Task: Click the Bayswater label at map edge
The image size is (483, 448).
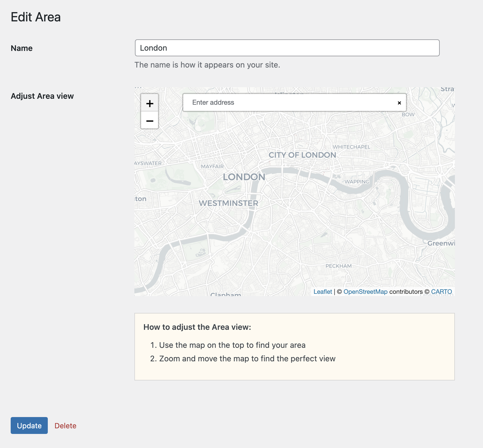Action: click(x=148, y=163)
